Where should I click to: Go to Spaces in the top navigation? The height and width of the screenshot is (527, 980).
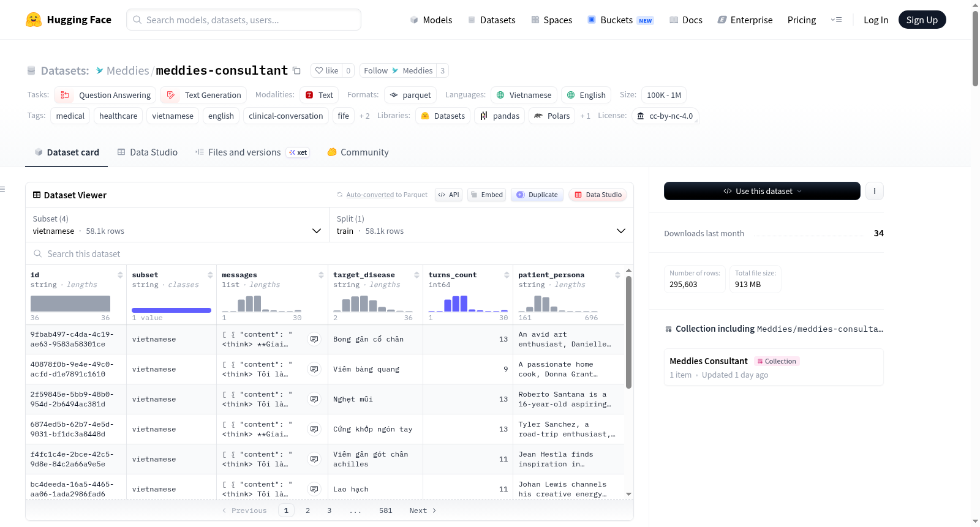coord(552,20)
